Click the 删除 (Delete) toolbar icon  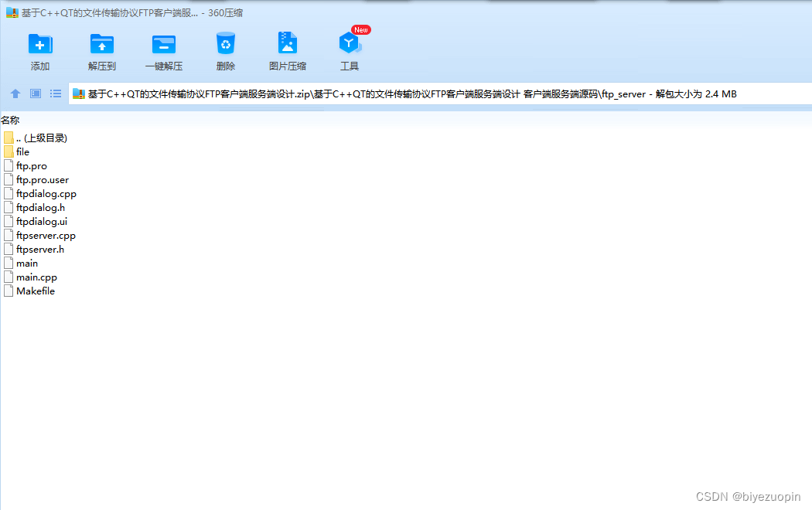pos(225,46)
